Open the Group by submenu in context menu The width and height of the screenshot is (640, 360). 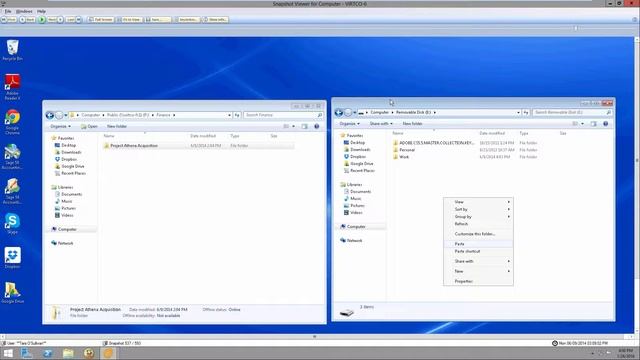click(478, 217)
